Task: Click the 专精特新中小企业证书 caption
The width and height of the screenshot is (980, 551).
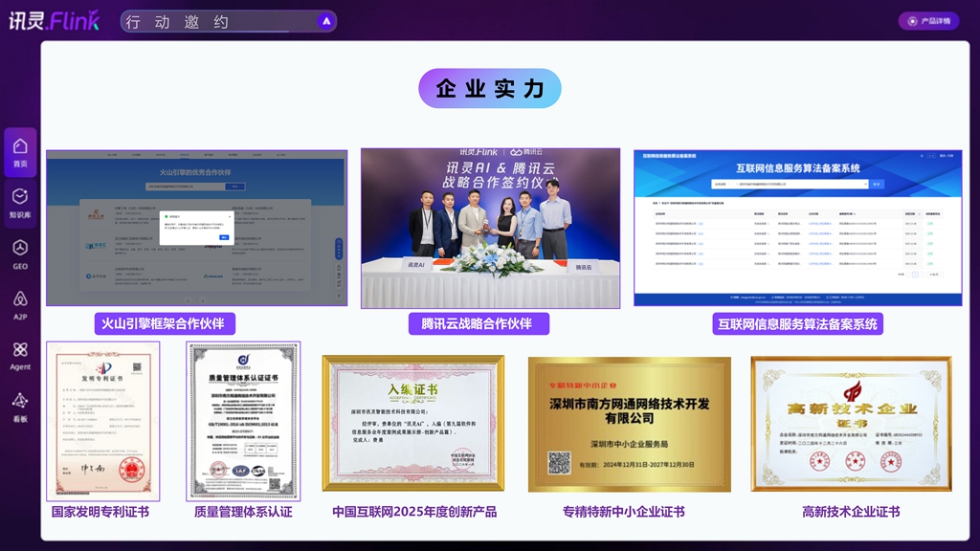Action: click(624, 512)
